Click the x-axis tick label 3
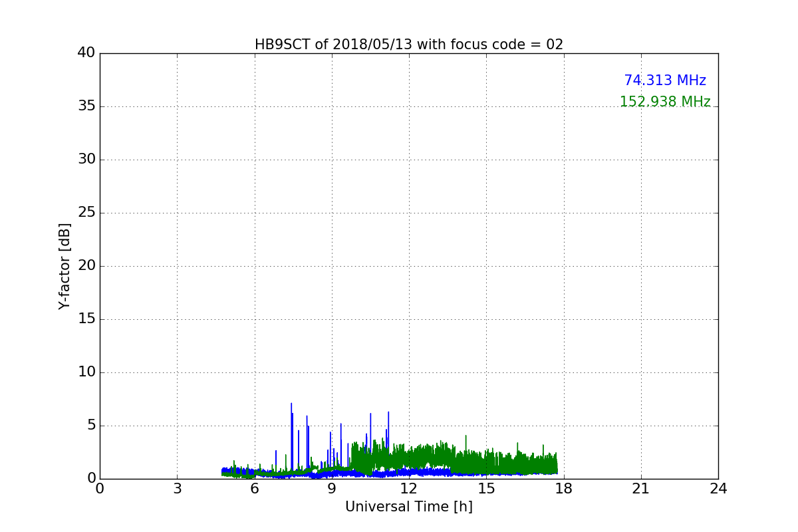This screenshot has width=798, height=532. click(x=177, y=489)
